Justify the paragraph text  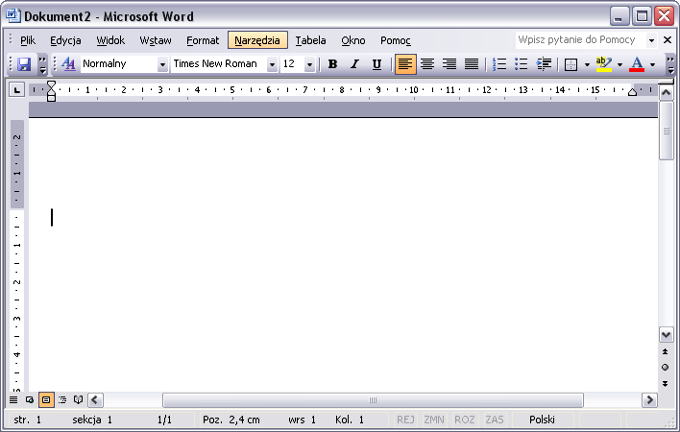(471, 64)
